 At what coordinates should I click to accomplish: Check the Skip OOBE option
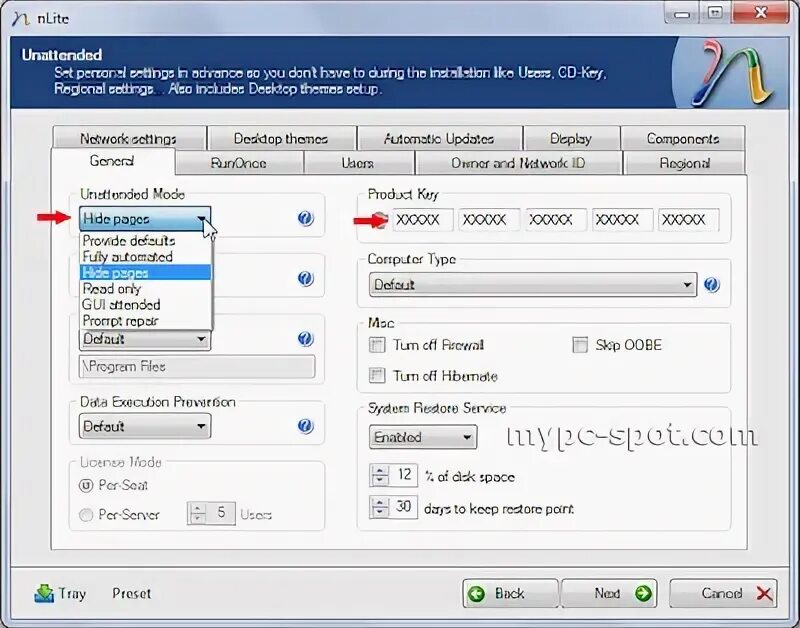[x=580, y=345]
